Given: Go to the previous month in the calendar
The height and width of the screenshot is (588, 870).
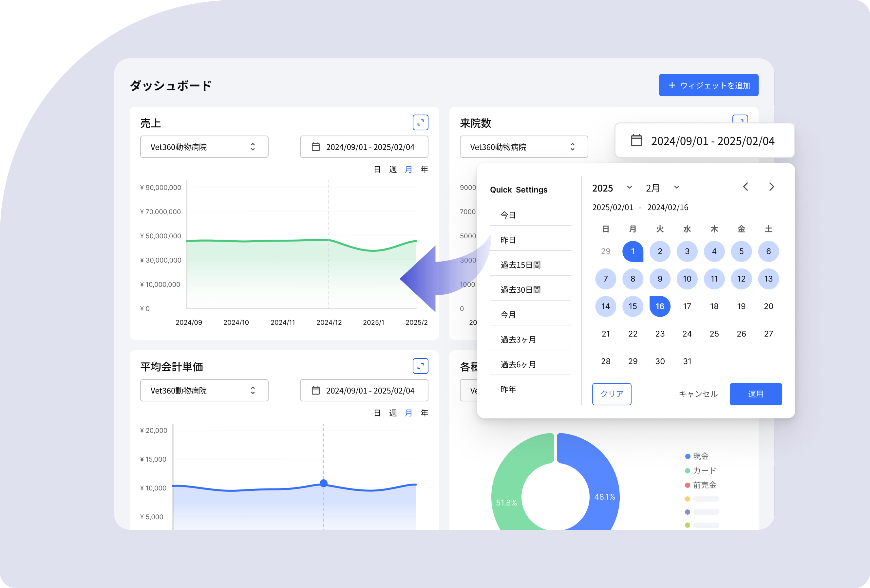Looking at the screenshot, I should (x=745, y=187).
